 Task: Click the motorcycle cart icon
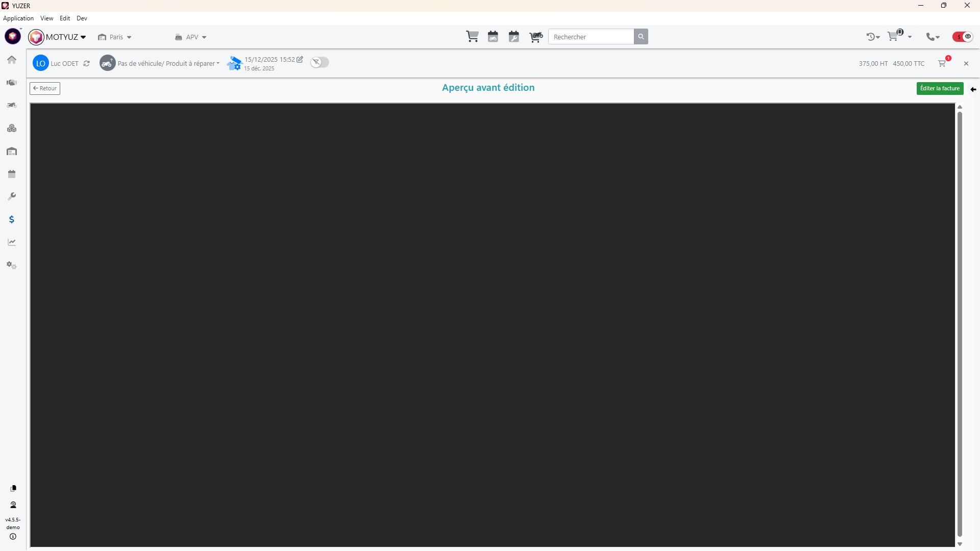535,37
